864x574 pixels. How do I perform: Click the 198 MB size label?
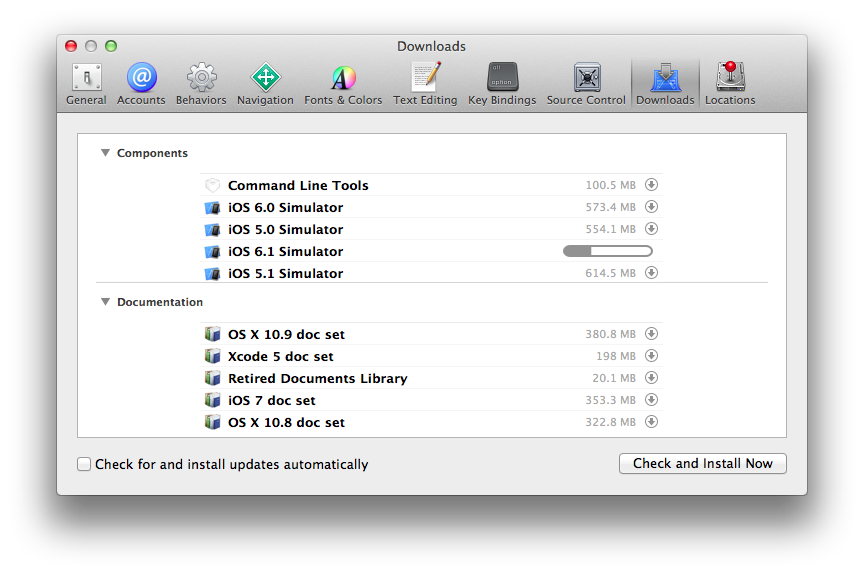616,356
